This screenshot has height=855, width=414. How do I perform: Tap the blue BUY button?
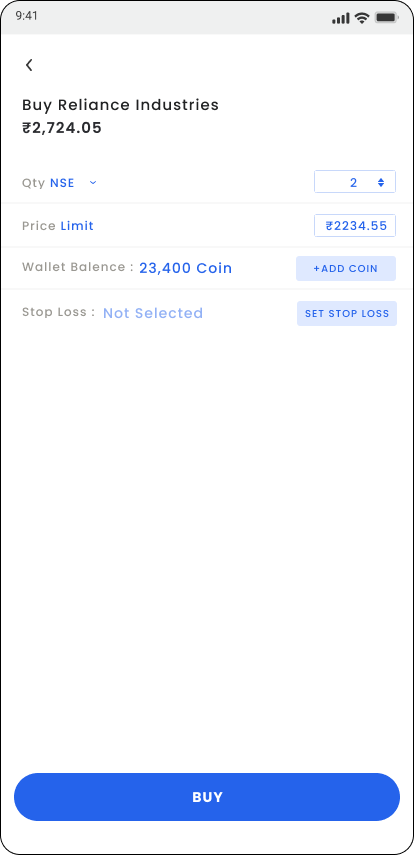pyautogui.click(x=207, y=797)
